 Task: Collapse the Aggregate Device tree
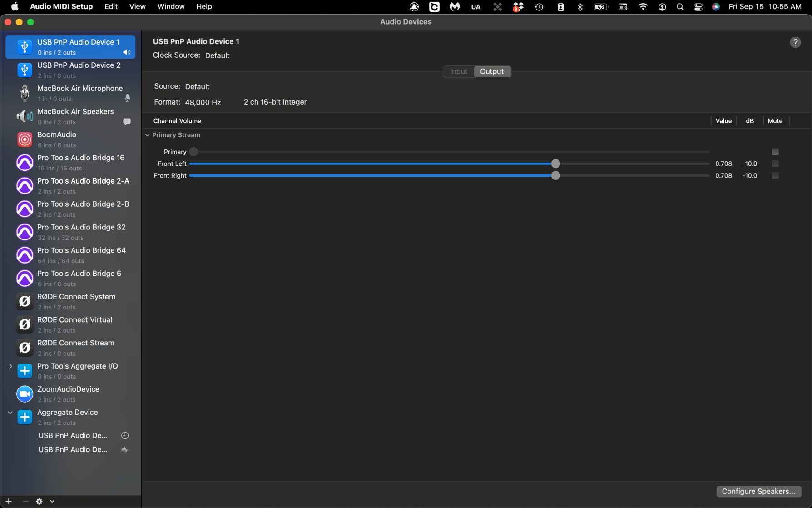tap(10, 413)
